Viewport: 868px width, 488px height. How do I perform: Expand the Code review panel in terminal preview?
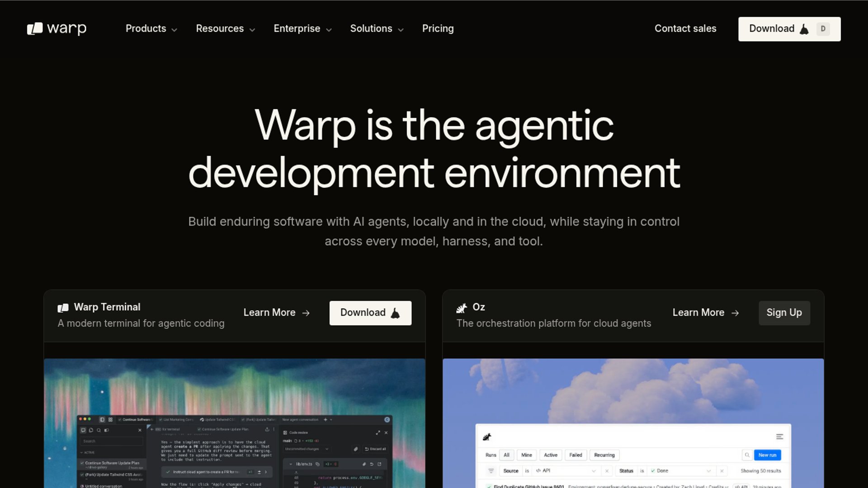click(x=378, y=433)
